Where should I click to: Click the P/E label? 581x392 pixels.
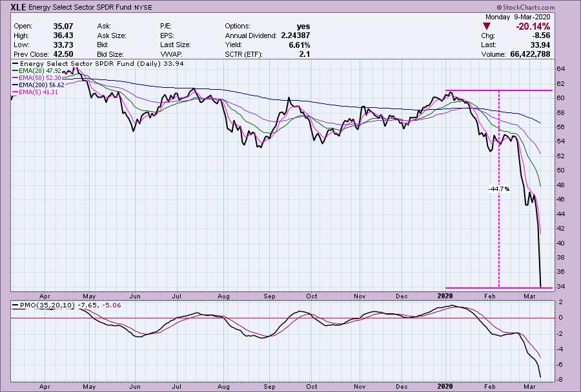pyautogui.click(x=166, y=26)
